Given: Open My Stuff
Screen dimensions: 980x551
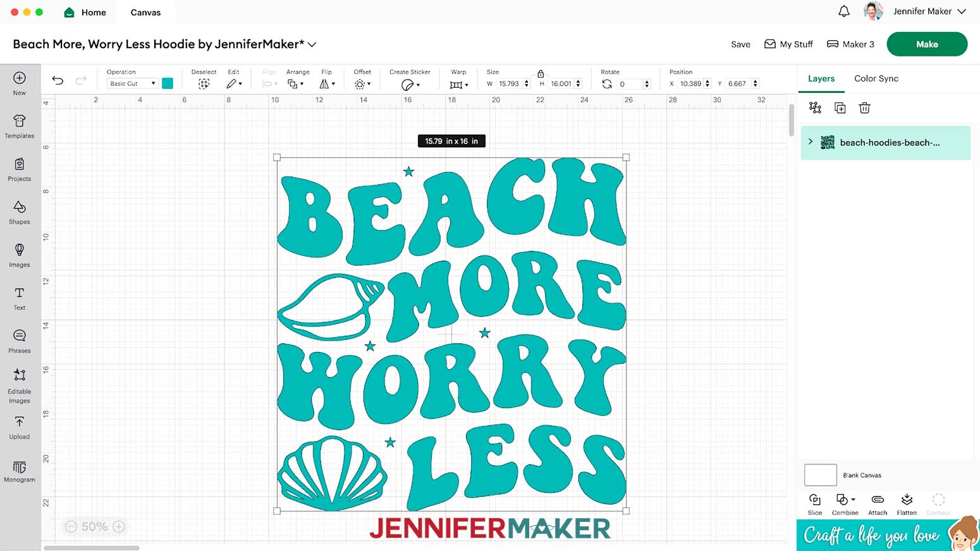Looking at the screenshot, I should tap(788, 44).
